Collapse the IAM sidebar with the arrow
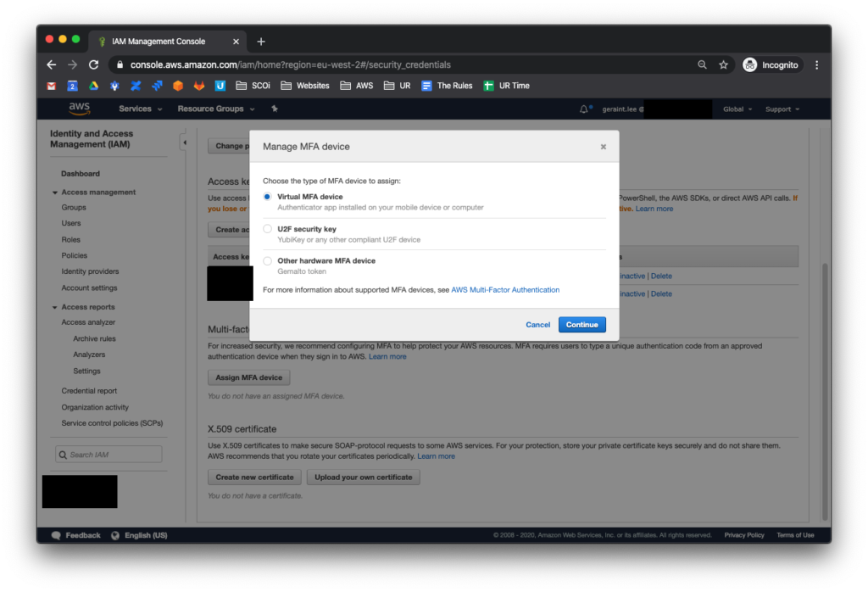868x592 pixels. tap(184, 142)
